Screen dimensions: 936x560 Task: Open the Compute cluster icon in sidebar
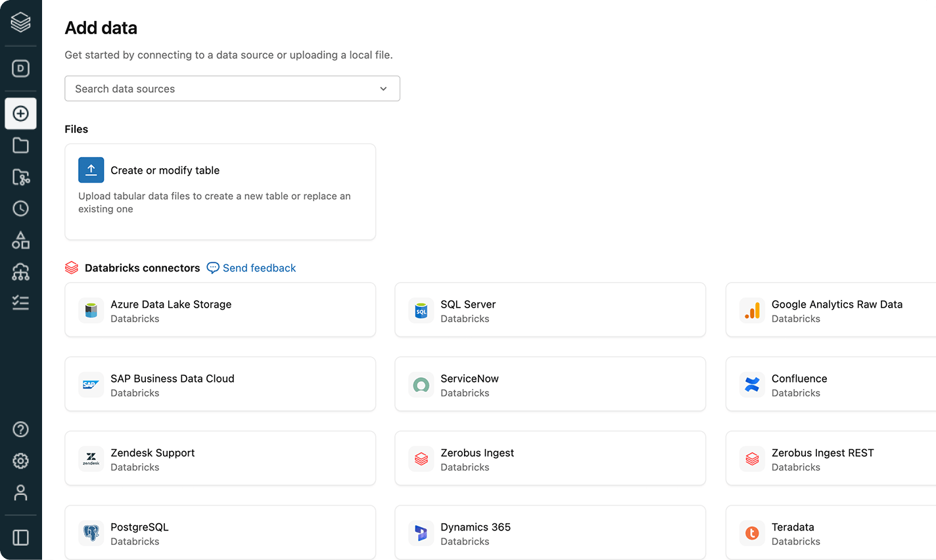pyautogui.click(x=20, y=271)
